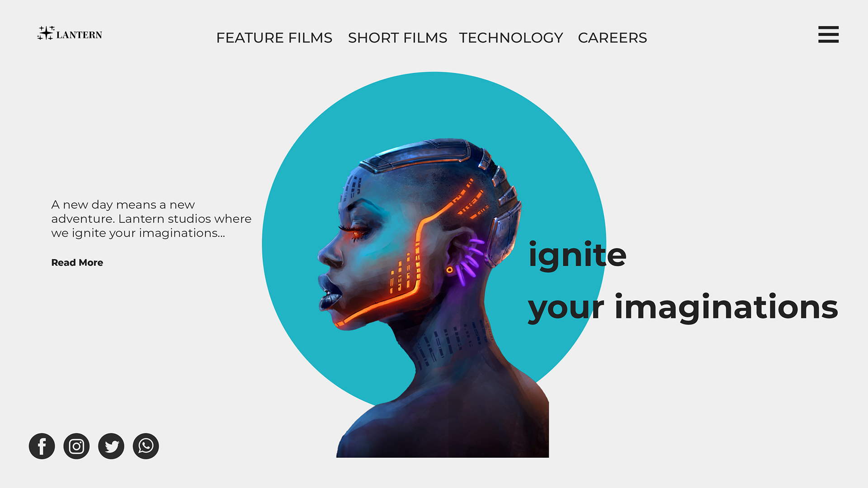Image resolution: width=868 pixels, height=488 pixels.
Task: Click the bold "ignite" headline word
Action: click(577, 255)
